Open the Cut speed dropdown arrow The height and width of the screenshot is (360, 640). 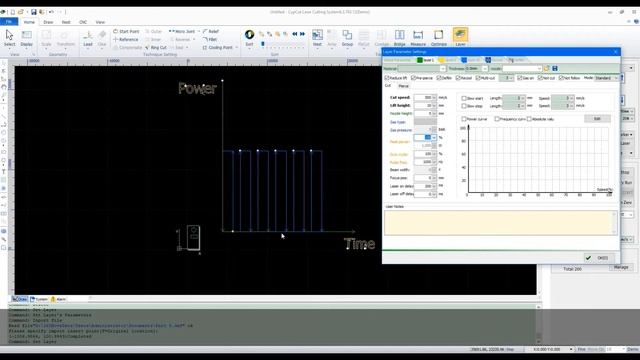click(434, 98)
